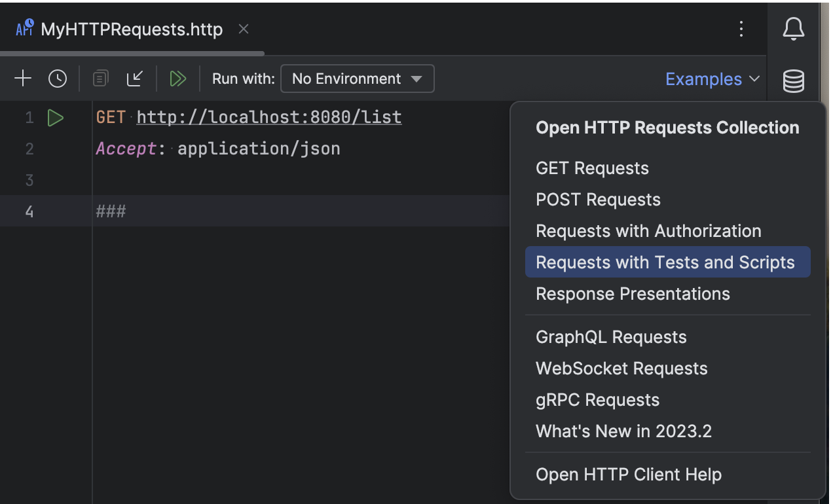
Task: Click the copy requests icon in the toolbar
Action: 100,78
